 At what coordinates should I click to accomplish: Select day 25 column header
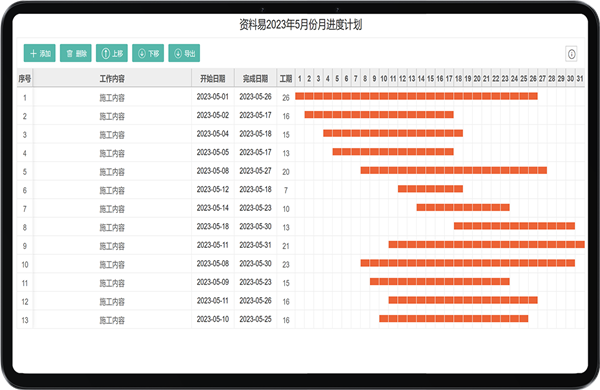pos(524,78)
